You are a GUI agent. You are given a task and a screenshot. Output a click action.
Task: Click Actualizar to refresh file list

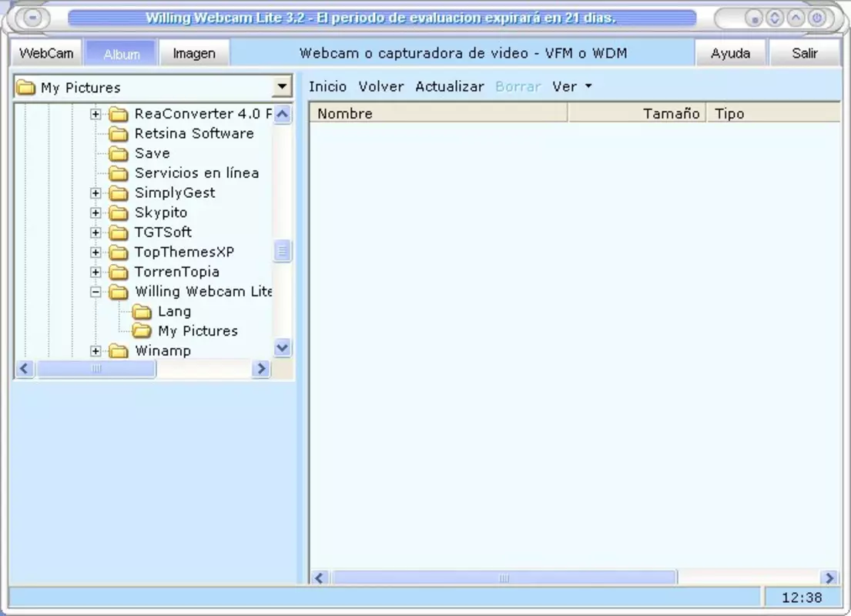[450, 86]
